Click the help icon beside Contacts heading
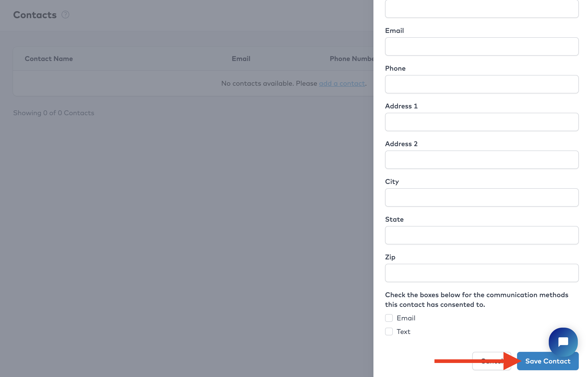 point(65,15)
